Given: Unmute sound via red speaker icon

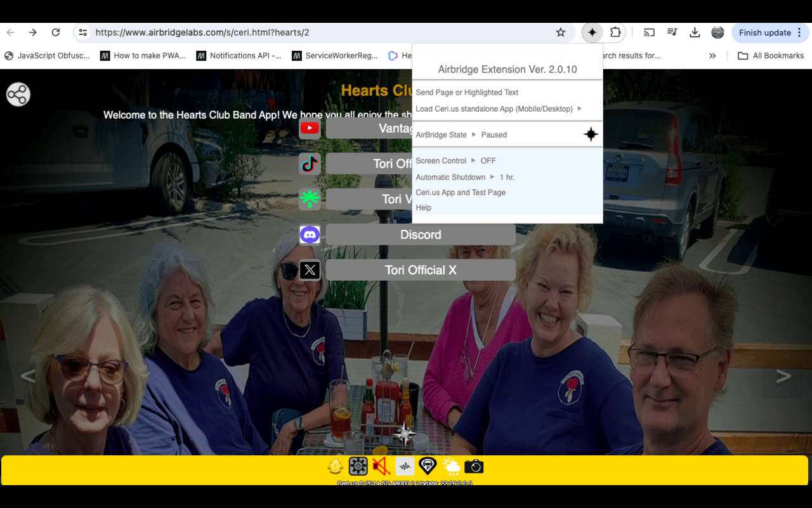Looking at the screenshot, I should click(x=381, y=467).
